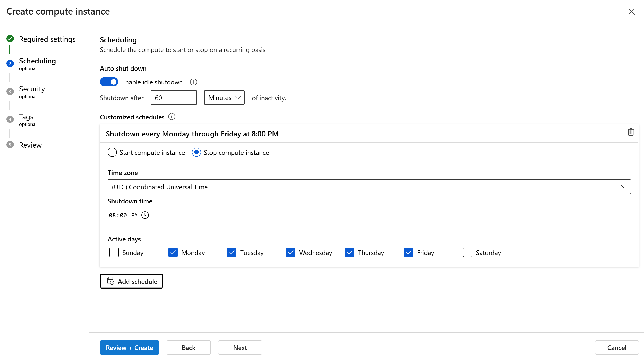This screenshot has height=357, width=644.
Task: Delete the schedule using the trash icon
Action: tap(630, 132)
